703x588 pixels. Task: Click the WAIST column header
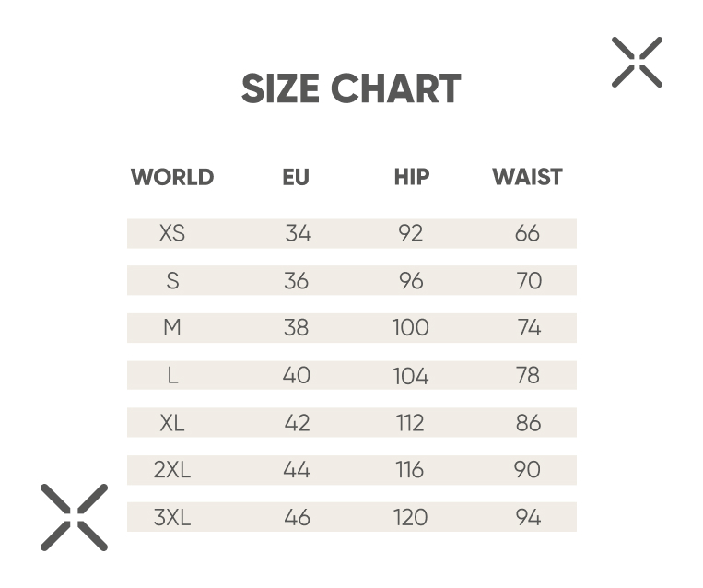tap(527, 177)
